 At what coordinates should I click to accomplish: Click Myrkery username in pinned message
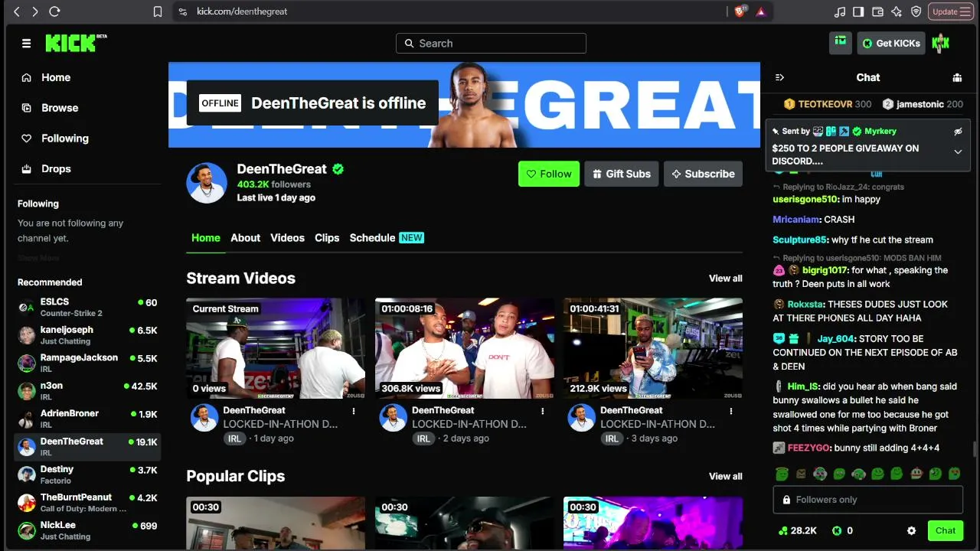[880, 132]
